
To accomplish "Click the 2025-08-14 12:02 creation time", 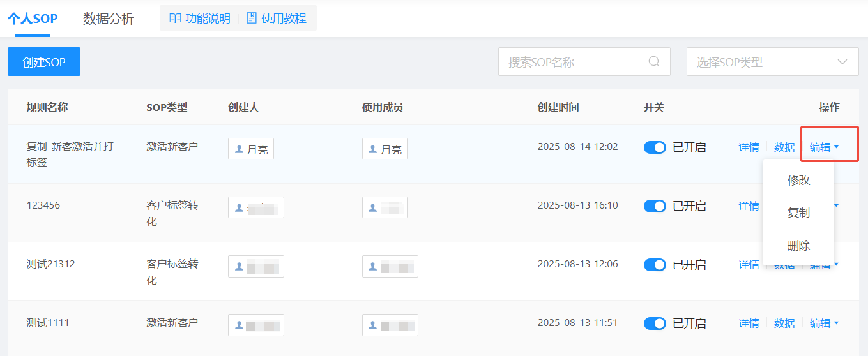I will [578, 147].
